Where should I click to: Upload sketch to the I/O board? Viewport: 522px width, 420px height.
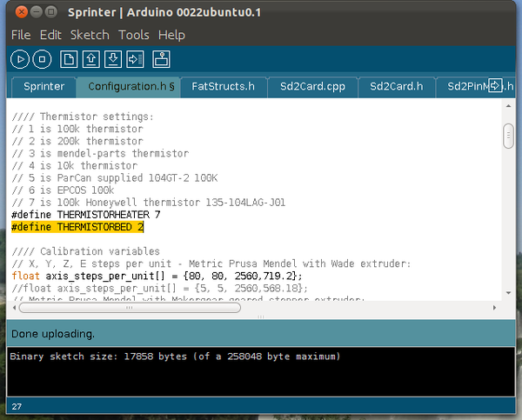pyautogui.click(x=134, y=59)
